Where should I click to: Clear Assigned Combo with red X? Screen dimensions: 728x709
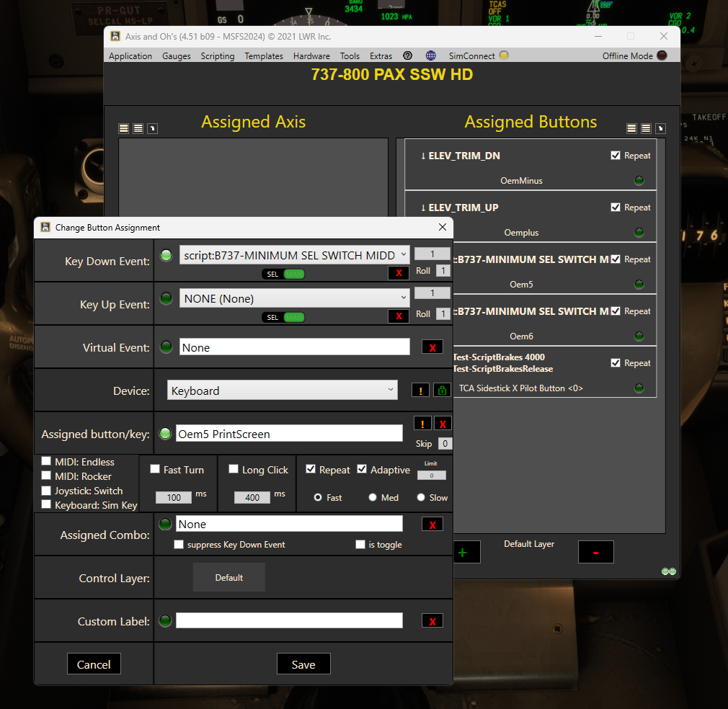(x=432, y=525)
